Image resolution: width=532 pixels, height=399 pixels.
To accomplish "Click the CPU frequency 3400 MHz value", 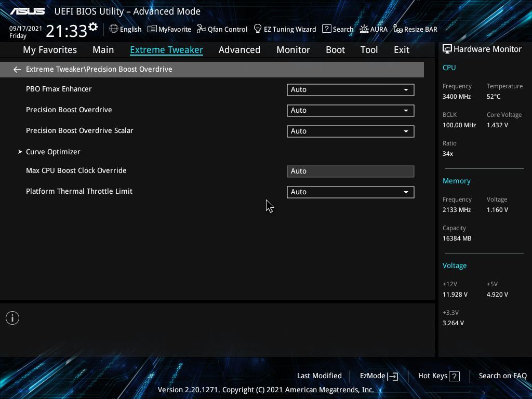I will coord(456,97).
